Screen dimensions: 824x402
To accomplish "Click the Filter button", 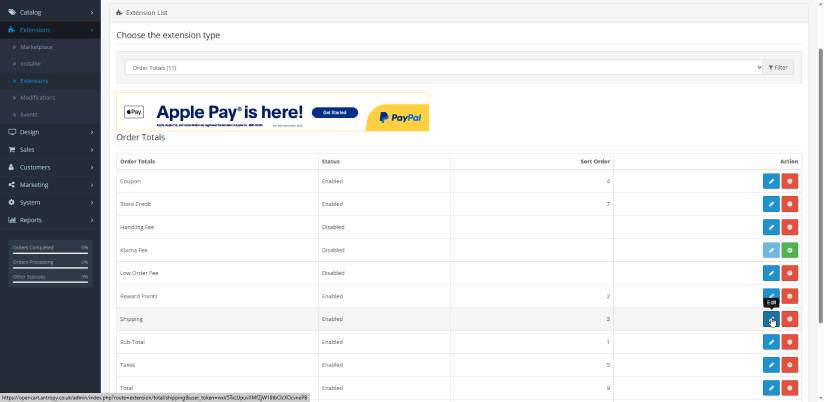I will pyautogui.click(x=778, y=67).
